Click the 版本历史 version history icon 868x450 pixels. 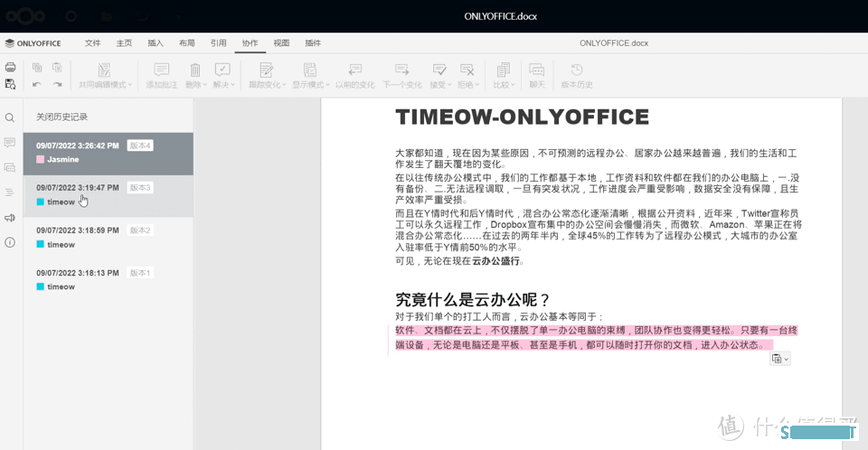pyautogui.click(x=576, y=70)
